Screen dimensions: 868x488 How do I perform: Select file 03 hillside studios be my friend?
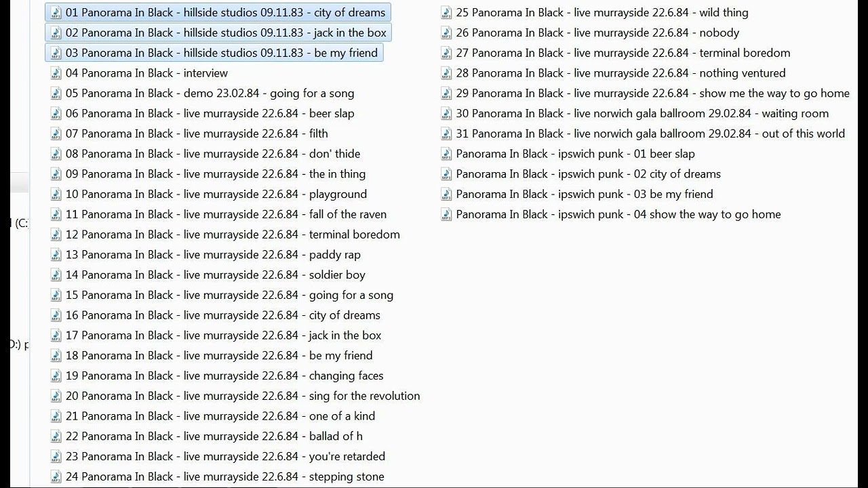tap(221, 53)
